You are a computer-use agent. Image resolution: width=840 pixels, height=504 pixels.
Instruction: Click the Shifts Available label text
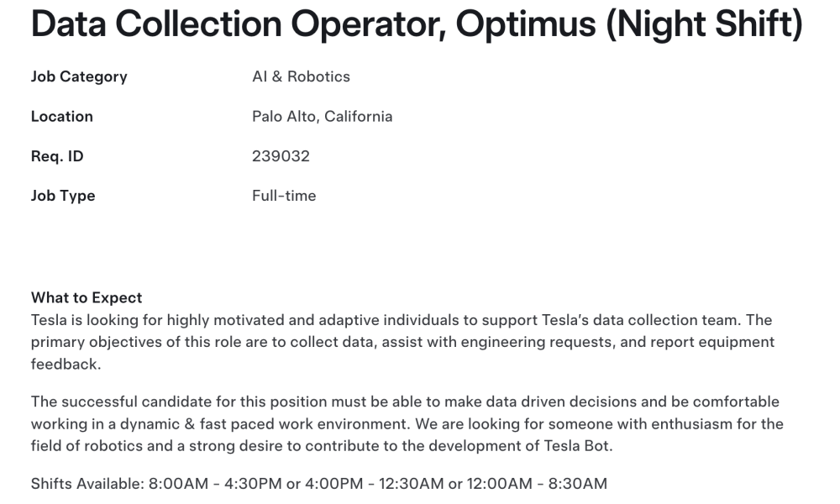[88, 484]
